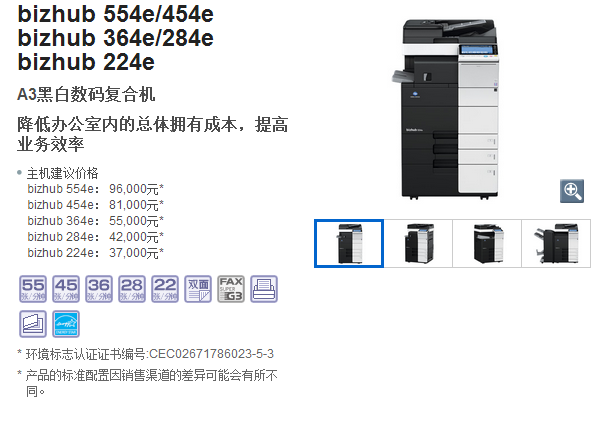Click the FAX Super G3 icon

(x=231, y=289)
